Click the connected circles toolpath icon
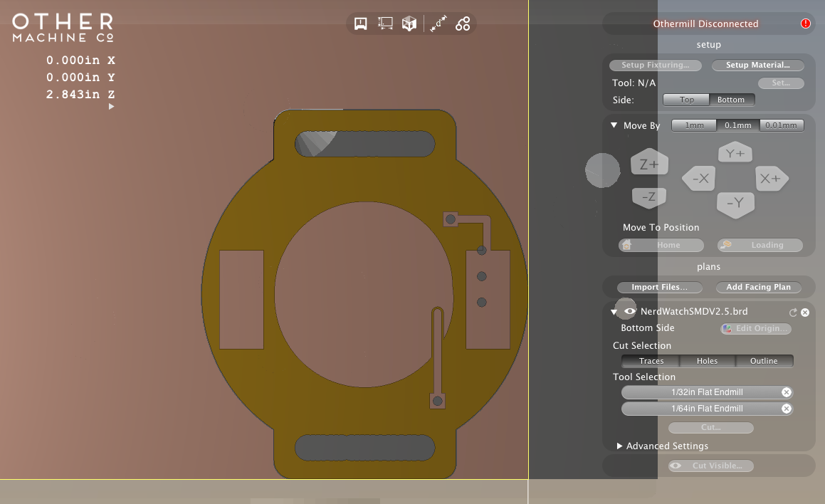Screen dimensions: 825x504 463,23
